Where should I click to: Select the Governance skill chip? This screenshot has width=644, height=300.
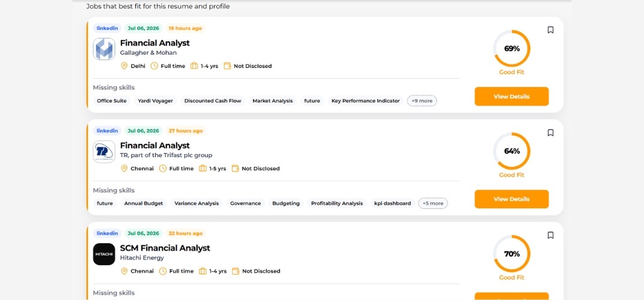point(246,203)
